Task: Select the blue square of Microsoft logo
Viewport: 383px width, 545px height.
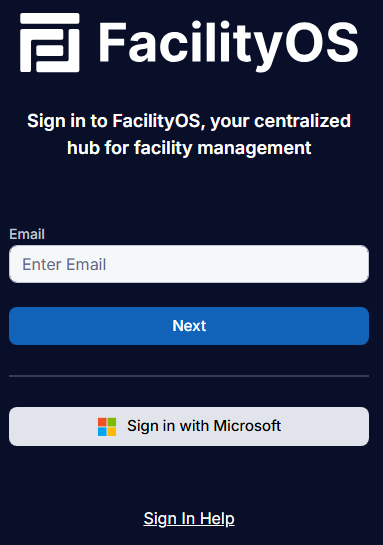Action: pyautogui.click(x=102, y=432)
